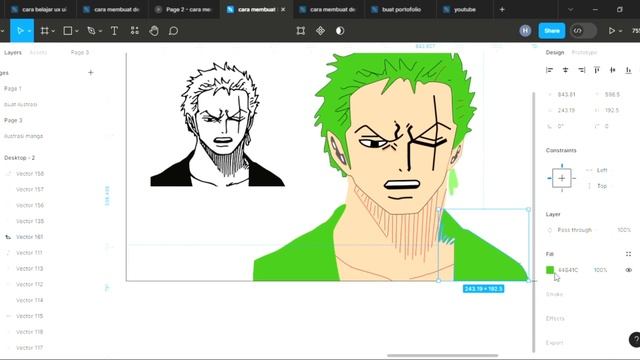Switch to the 'youtube' tab

[464, 9]
